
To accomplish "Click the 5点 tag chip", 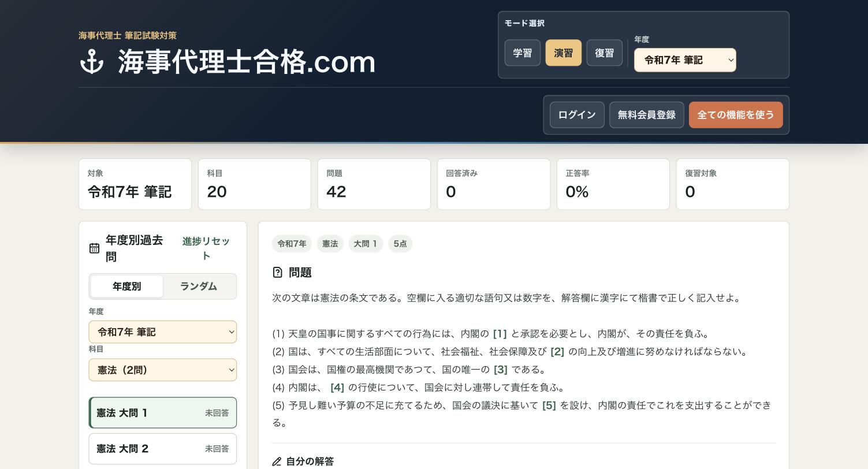I will point(400,244).
